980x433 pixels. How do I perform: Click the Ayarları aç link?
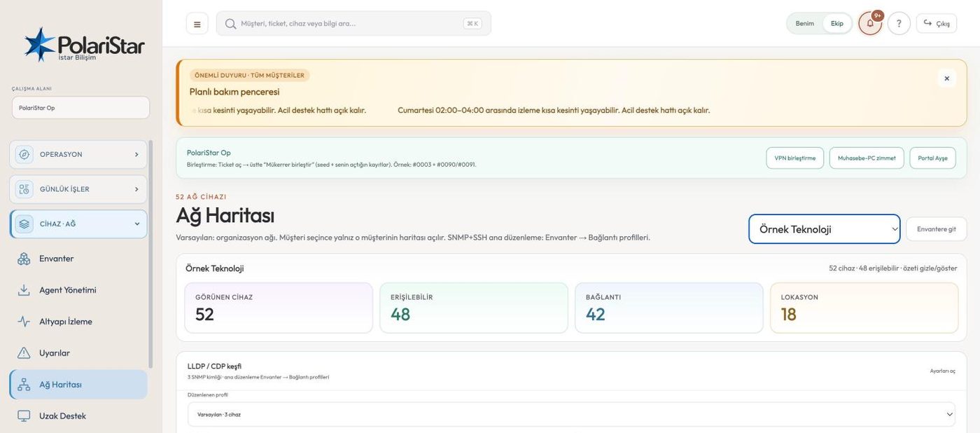click(942, 371)
